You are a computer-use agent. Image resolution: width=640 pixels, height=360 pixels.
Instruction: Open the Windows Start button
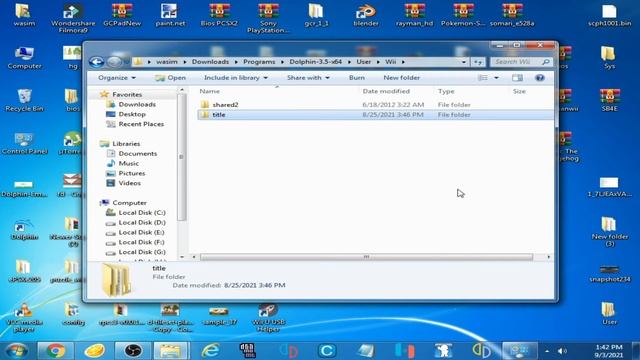click(x=16, y=350)
